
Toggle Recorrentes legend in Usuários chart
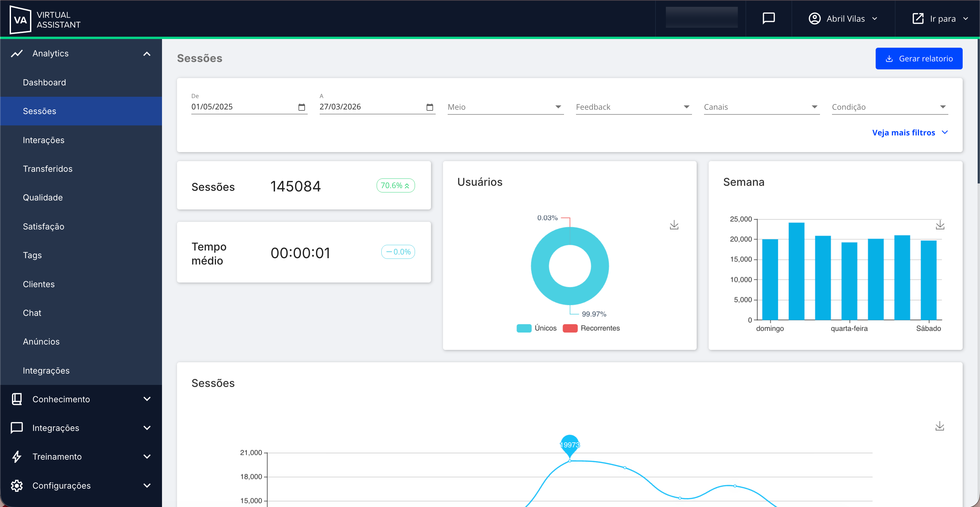(591, 328)
